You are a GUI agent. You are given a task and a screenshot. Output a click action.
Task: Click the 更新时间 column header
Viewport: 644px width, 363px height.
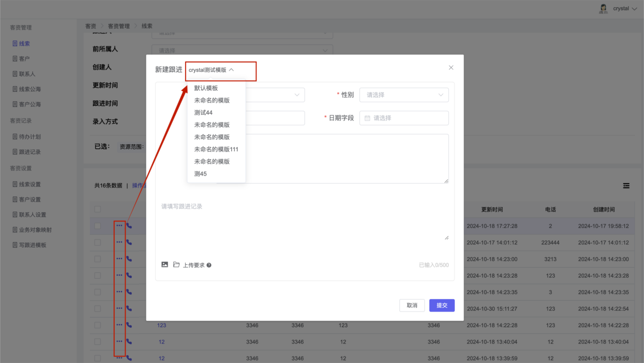click(x=492, y=209)
